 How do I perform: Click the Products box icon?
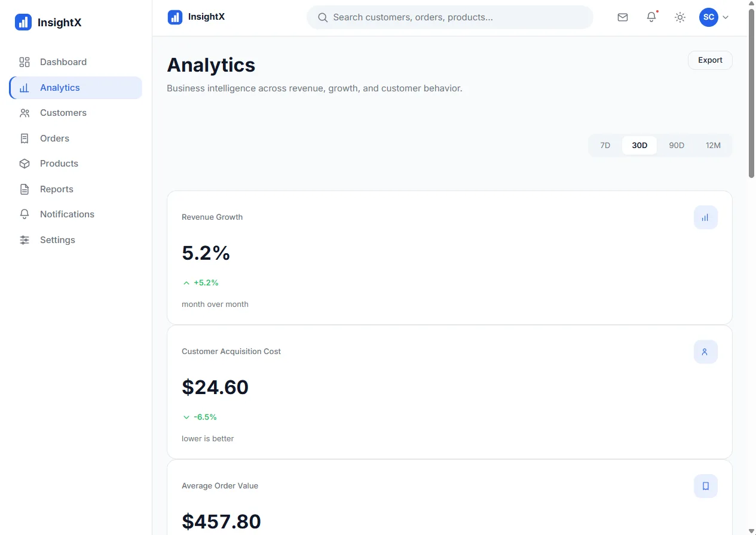coord(25,164)
